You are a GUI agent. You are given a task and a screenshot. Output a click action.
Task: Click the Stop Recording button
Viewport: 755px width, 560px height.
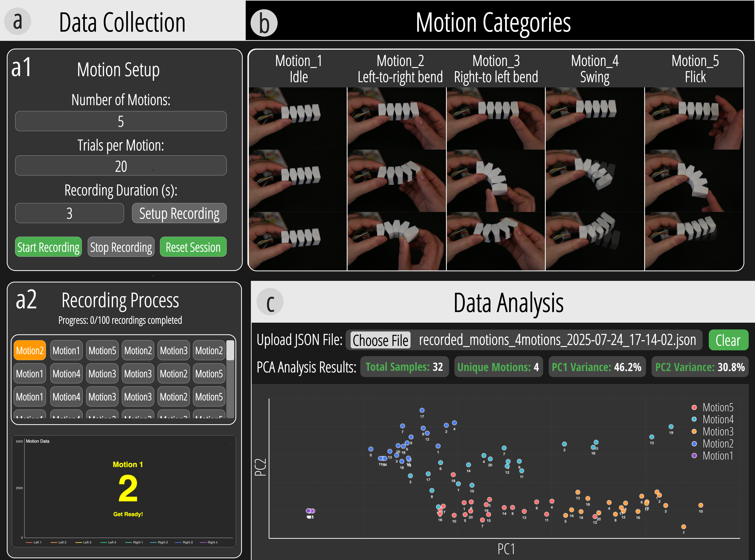121,247
